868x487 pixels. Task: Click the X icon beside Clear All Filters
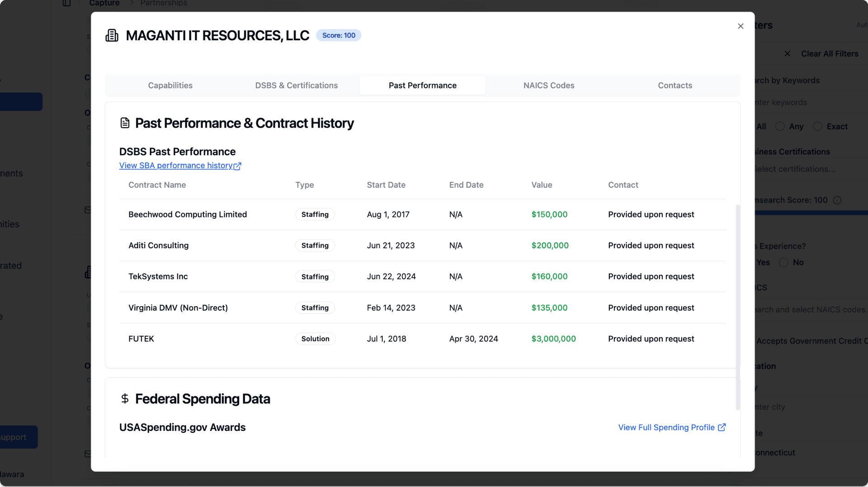(x=788, y=54)
